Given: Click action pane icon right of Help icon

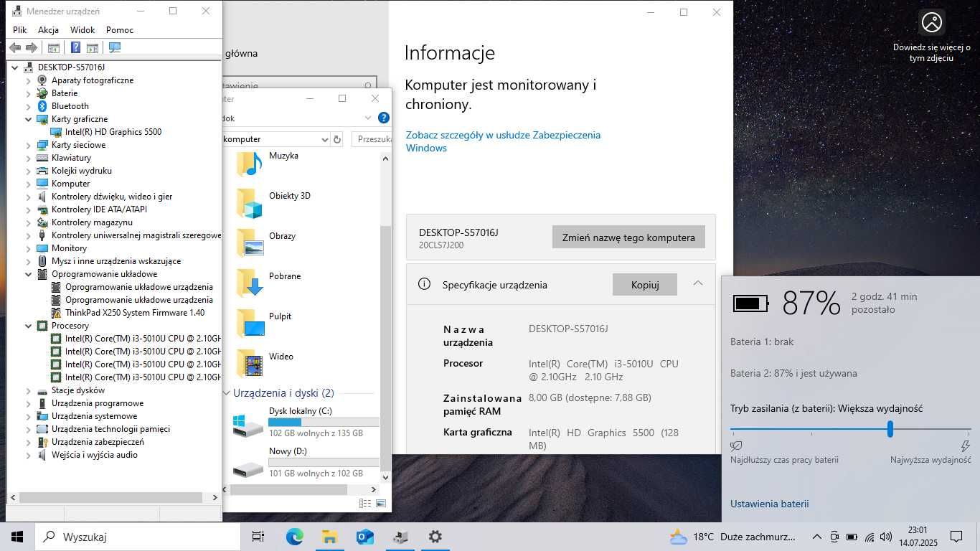Looking at the screenshot, I should point(93,47).
